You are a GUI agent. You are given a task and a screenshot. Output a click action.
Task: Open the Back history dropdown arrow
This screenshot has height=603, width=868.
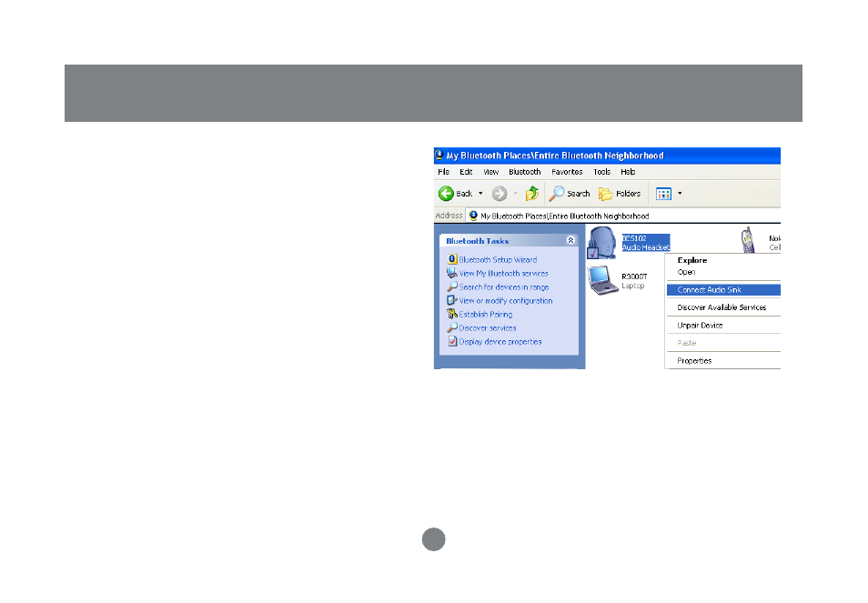(x=480, y=194)
